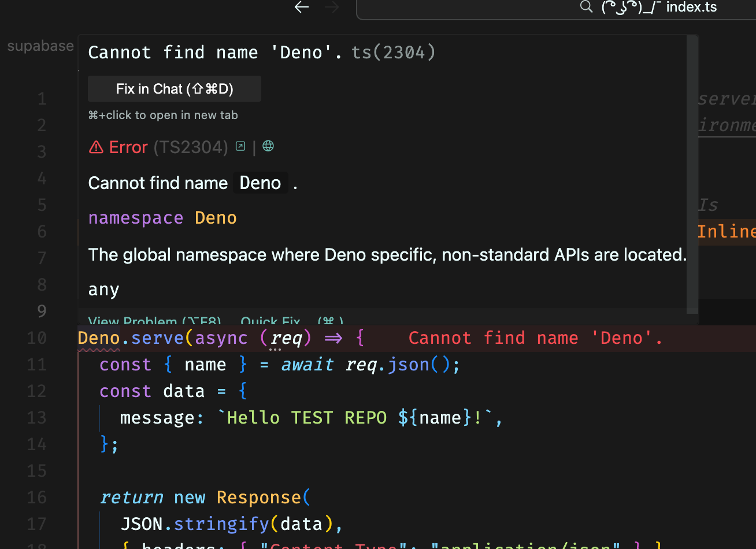This screenshot has width=756, height=549.
Task: Click Fix in Chat button
Action: [x=175, y=89]
